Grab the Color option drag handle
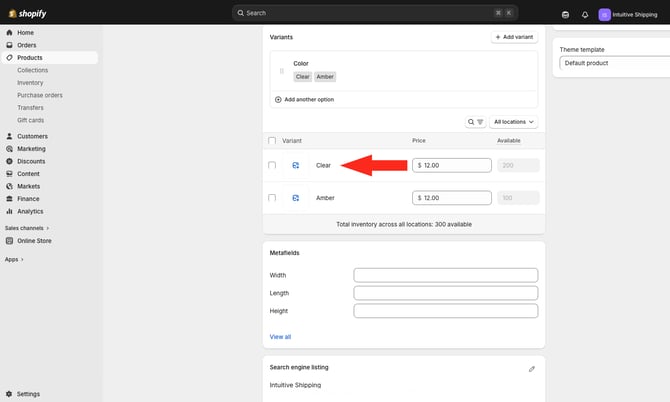Viewport: 670px width, 402px height. (282, 71)
